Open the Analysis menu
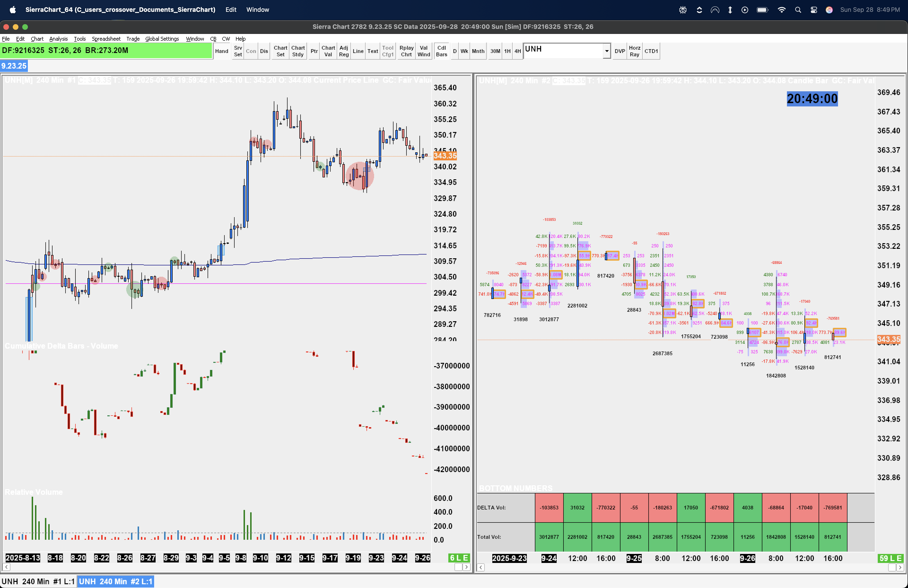 click(58, 39)
